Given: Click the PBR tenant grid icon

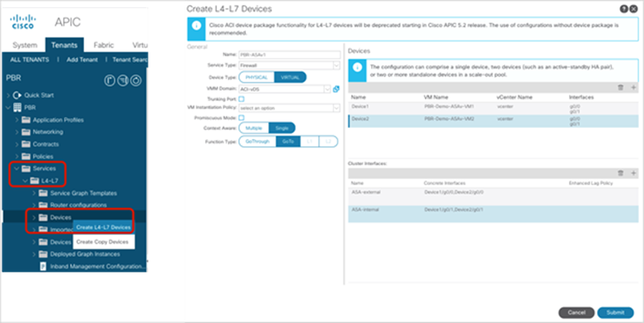Looking at the screenshot, I should (x=17, y=108).
